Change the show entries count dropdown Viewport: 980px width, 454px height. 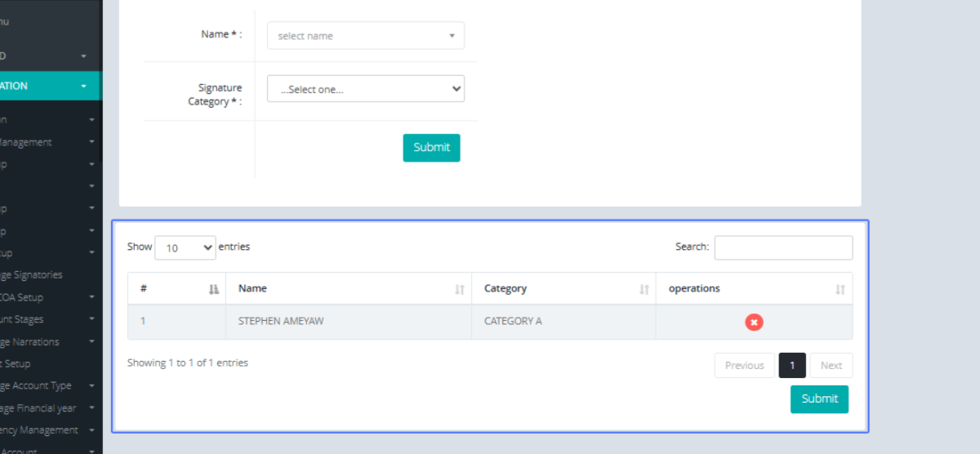pos(185,247)
